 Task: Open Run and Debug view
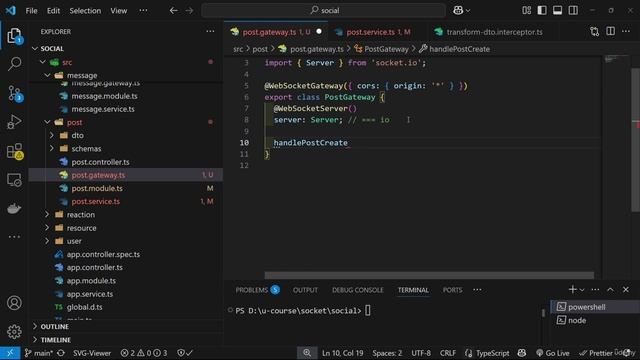point(14,122)
